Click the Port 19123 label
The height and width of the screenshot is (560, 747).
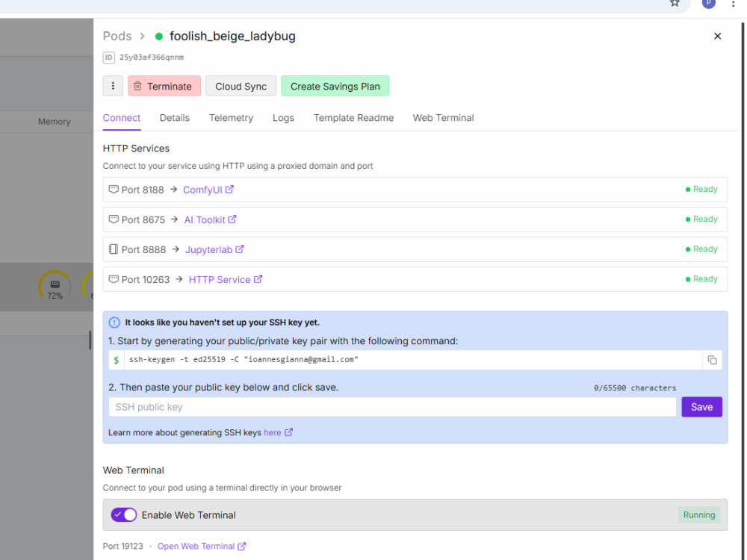tap(123, 547)
